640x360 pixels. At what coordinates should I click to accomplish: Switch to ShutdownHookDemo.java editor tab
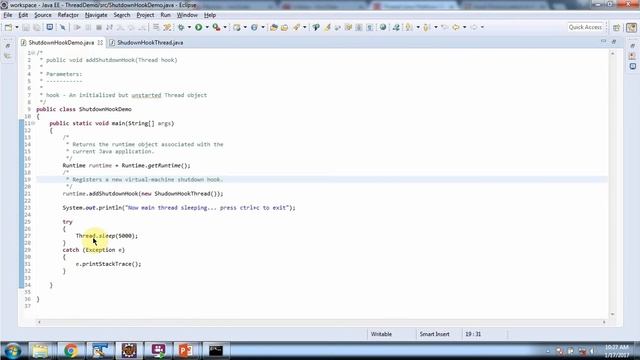pos(61,42)
